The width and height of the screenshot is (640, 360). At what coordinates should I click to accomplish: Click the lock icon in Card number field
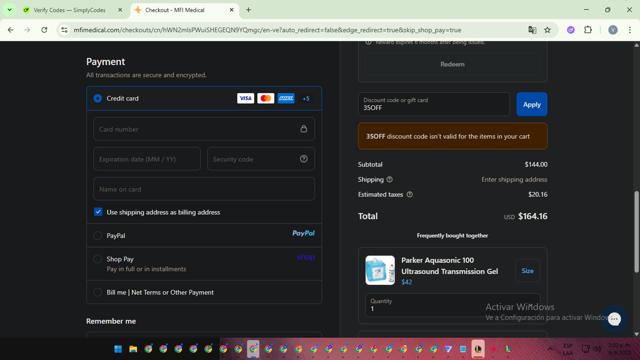pyautogui.click(x=304, y=129)
